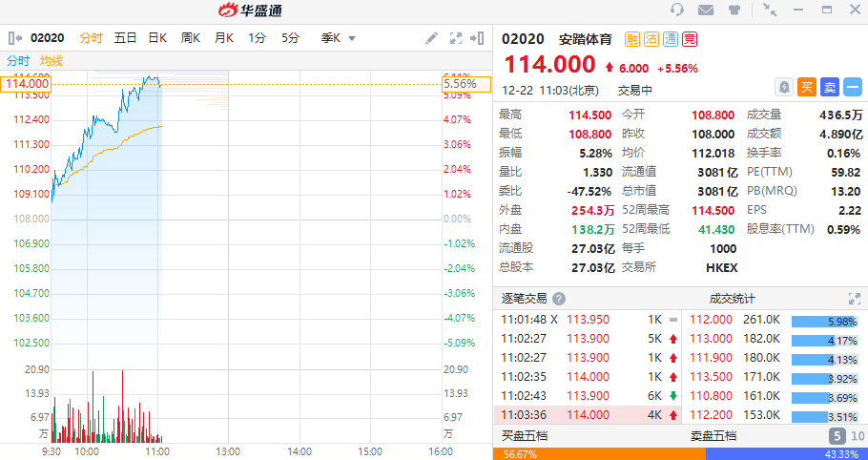Click the orange 买 buy button
The width and height of the screenshot is (868, 460).
point(807,88)
